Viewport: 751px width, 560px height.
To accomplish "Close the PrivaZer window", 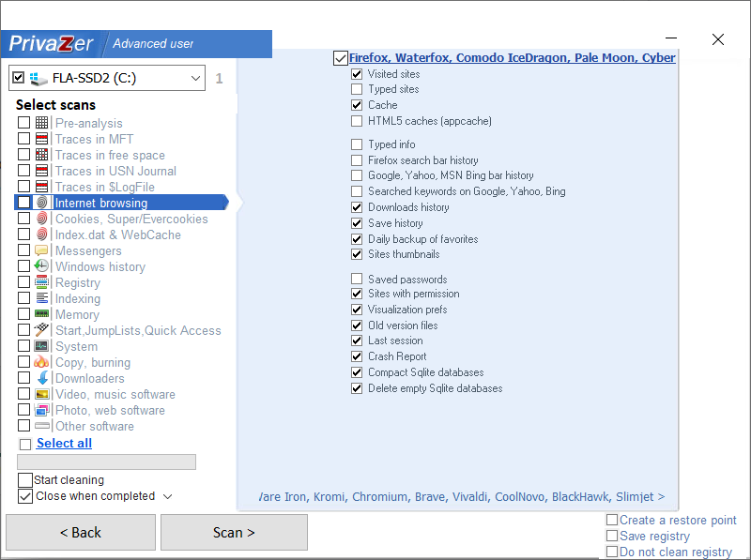I will (x=717, y=39).
